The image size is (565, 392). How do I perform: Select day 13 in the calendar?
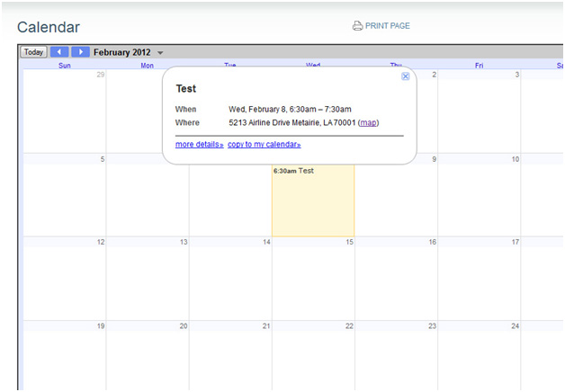click(184, 242)
